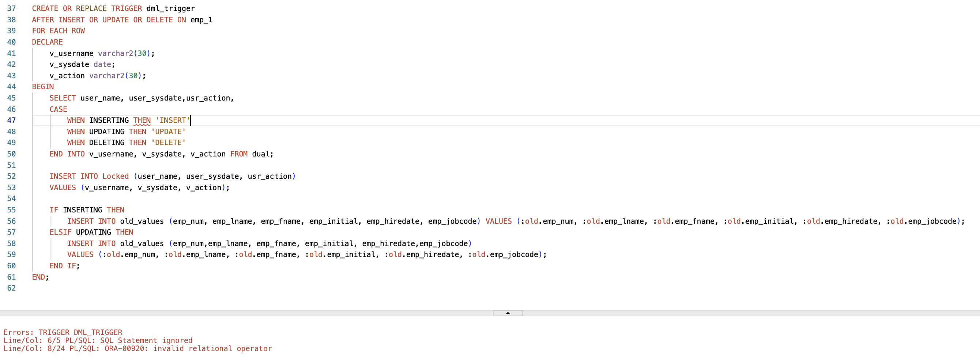Click the ELSIF UPDATING THEN branch on line 57
980x359 pixels.
click(x=91, y=232)
